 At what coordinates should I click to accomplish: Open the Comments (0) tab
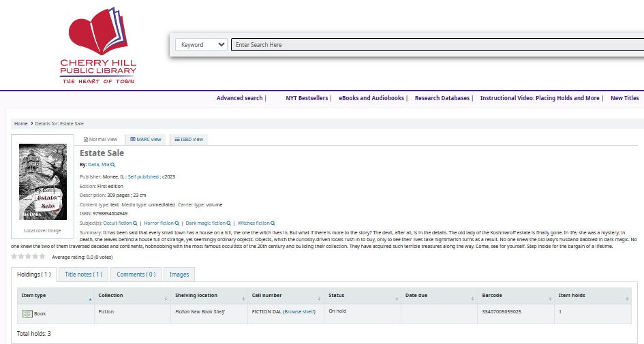click(136, 275)
